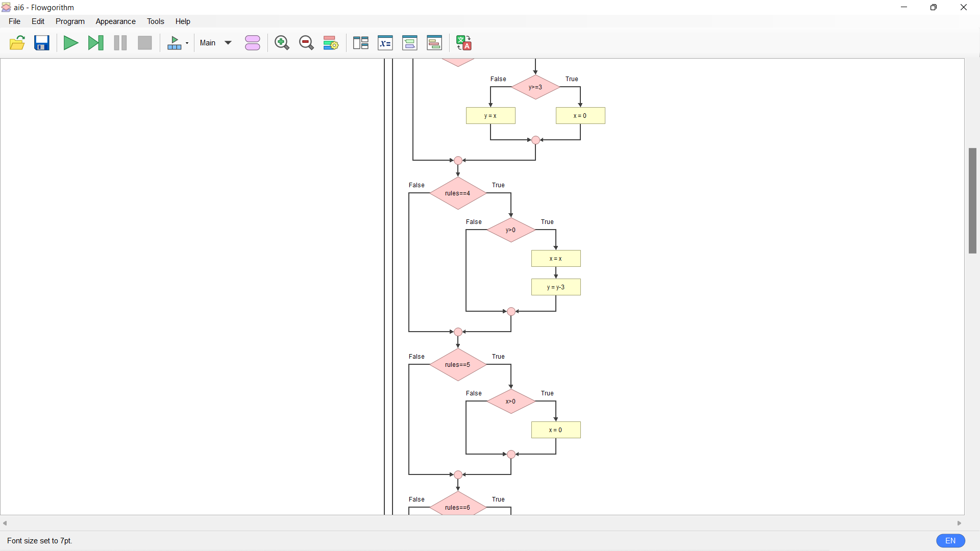Open the program layout settings
The image size is (980, 551).
[331, 43]
